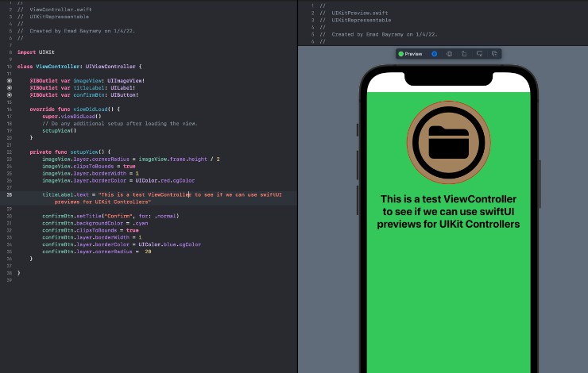Click the import UIKit statement
The width and height of the screenshot is (588, 373).
(31, 52)
